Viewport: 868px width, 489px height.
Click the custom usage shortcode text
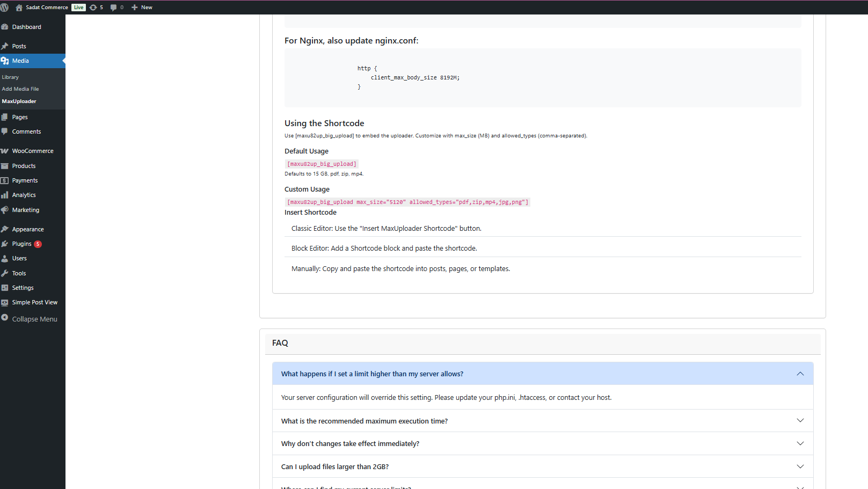(407, 202)
